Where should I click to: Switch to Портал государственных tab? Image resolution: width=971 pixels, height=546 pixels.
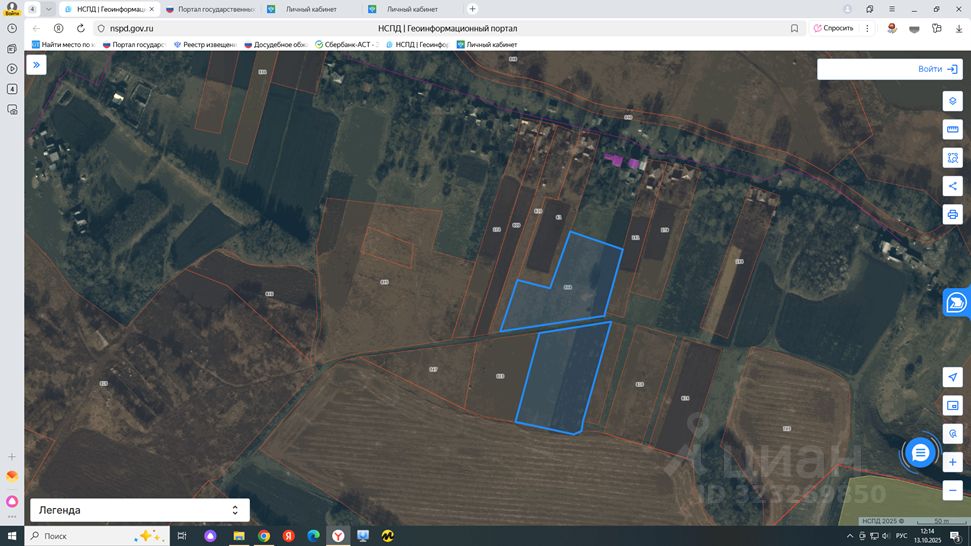(211, 9)
